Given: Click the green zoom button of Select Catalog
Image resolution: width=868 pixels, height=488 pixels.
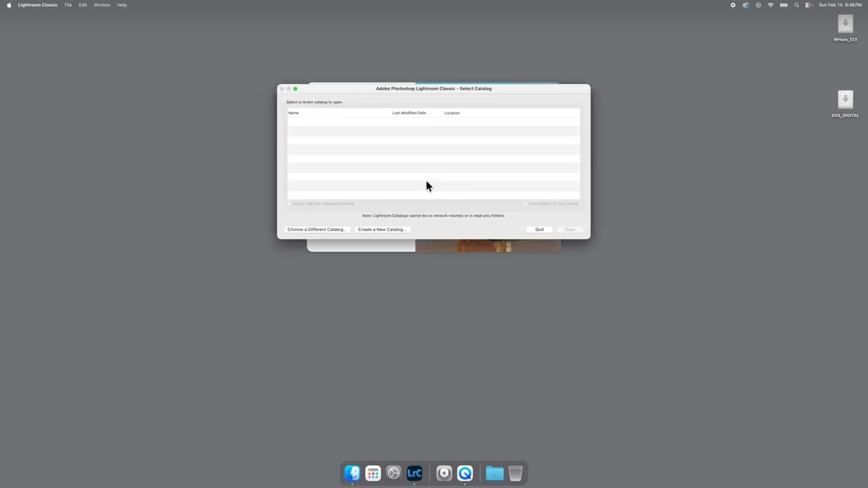Looking at the screenshot, I should tap(295, 89).
